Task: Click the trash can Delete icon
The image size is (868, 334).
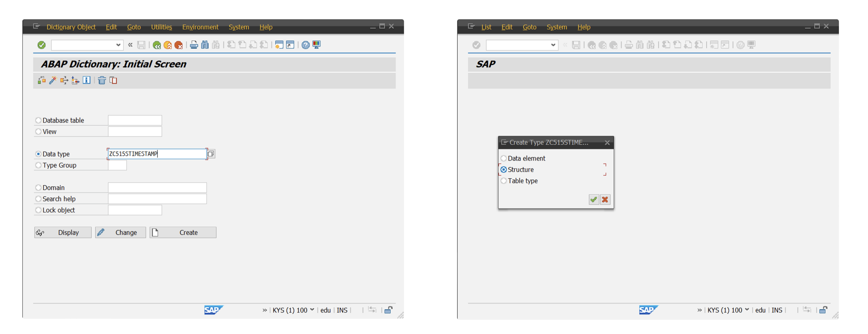Action: [102, 80]
